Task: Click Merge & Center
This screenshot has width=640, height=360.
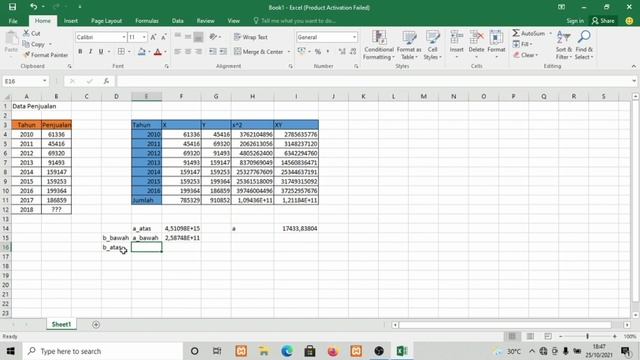Action: click(259, 52)
